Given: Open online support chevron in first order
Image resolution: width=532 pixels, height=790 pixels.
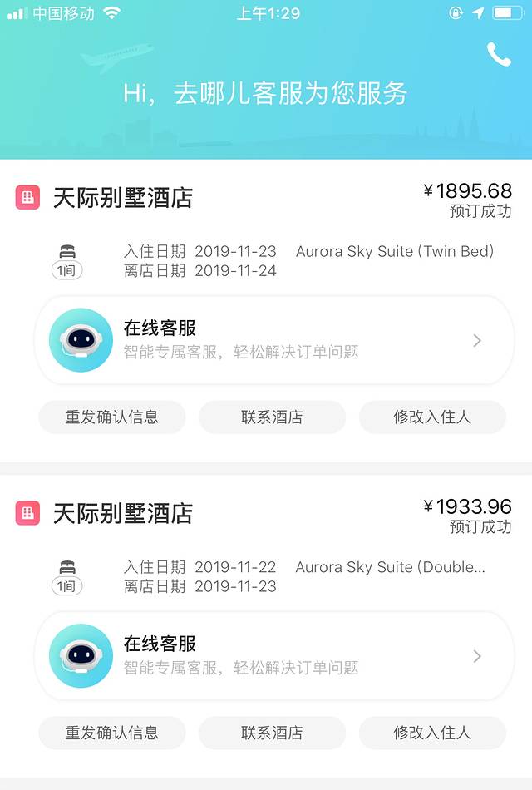Looking at the screenshot, I should point(477,340).
